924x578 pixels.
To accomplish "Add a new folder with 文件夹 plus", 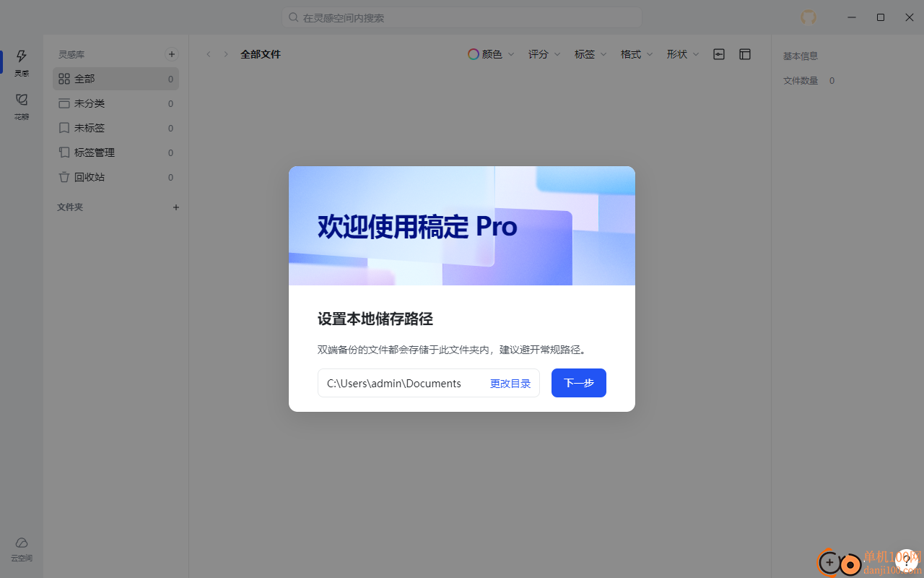I will [175, 207].
